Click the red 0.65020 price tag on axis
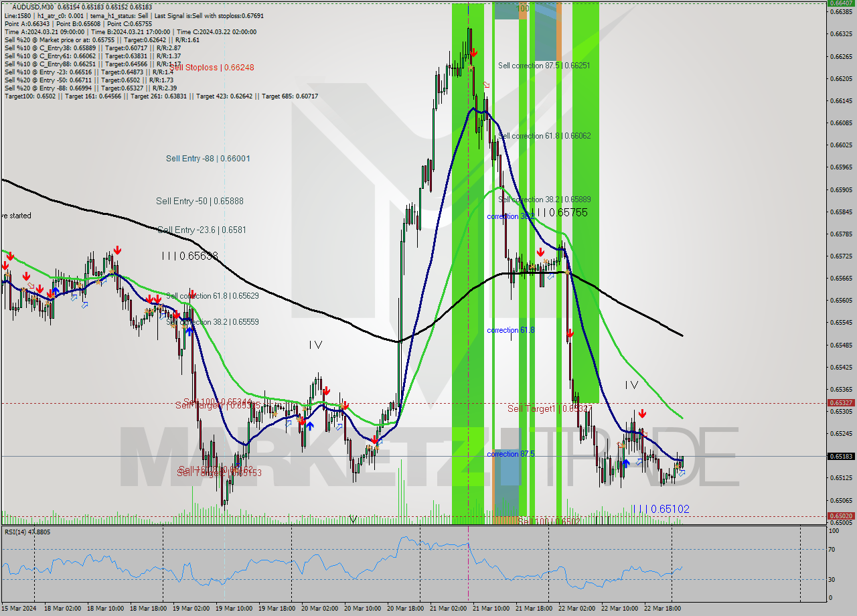Viewport: 857px width, 616px height. pyautogui.click(x=842, y=516)
